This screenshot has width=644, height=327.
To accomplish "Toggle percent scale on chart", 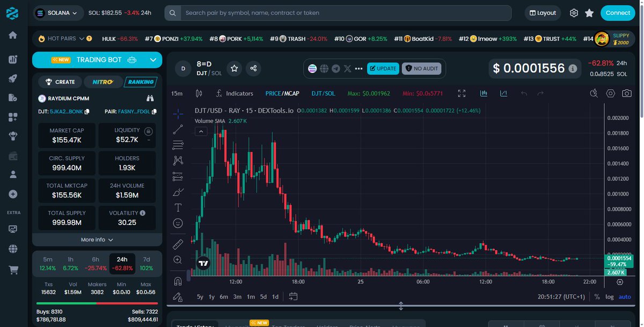I will [597, 296].
